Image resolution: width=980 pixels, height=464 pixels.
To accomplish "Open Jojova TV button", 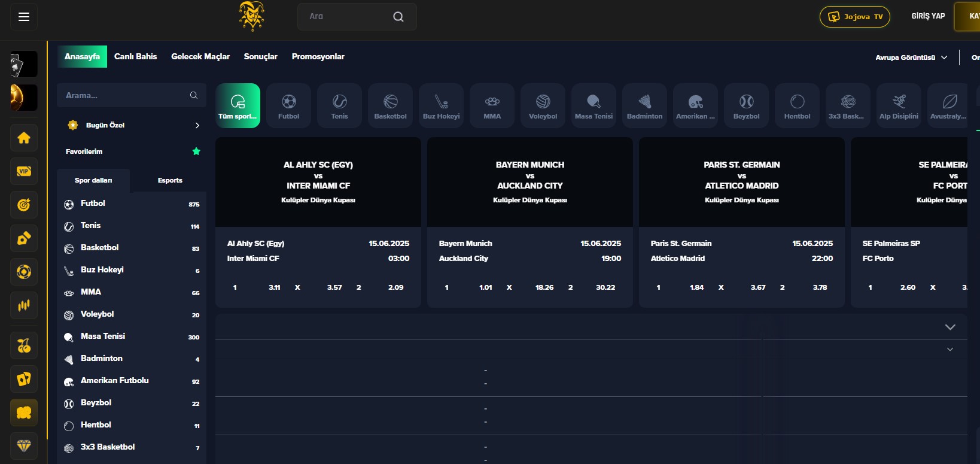I will [x=855, y=17].
